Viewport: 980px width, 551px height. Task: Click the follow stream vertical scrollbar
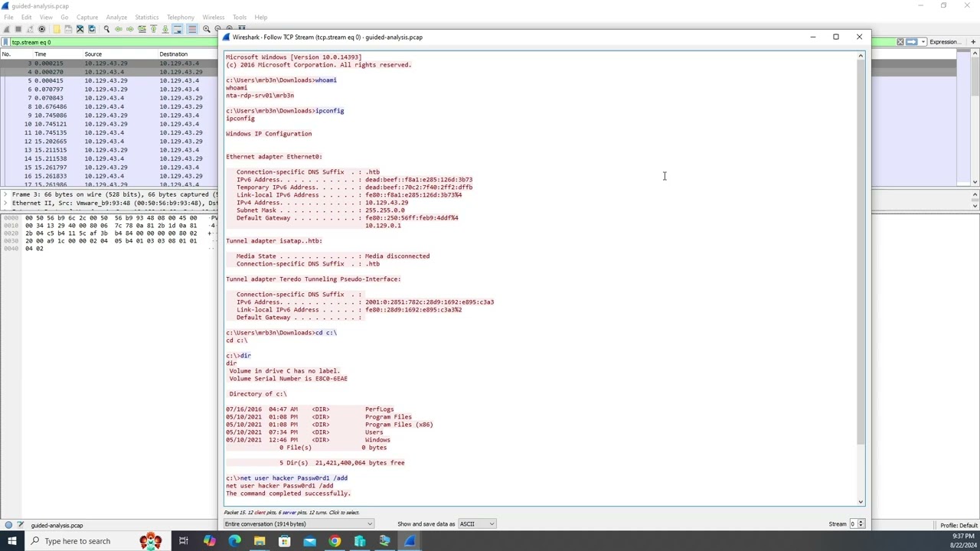(x=861, y=253)
